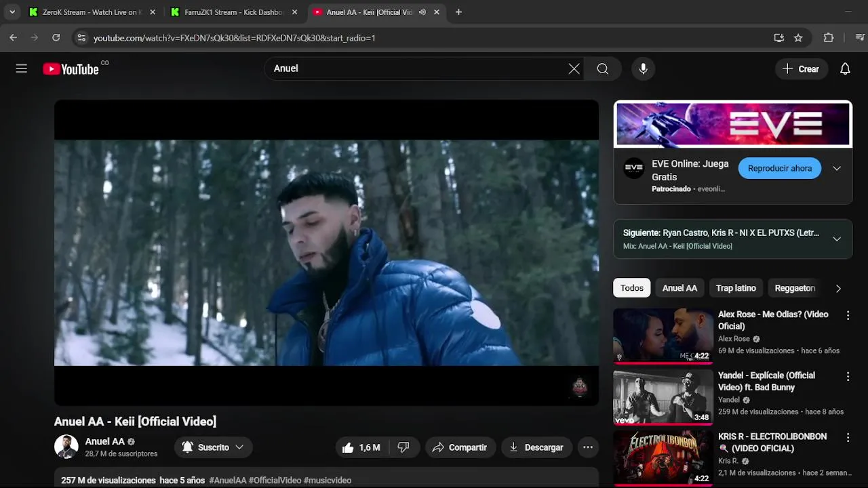Viewport: 868px width, 488px height.
Task: Open browser extensions puzzle icon
Action: point(829,38)
